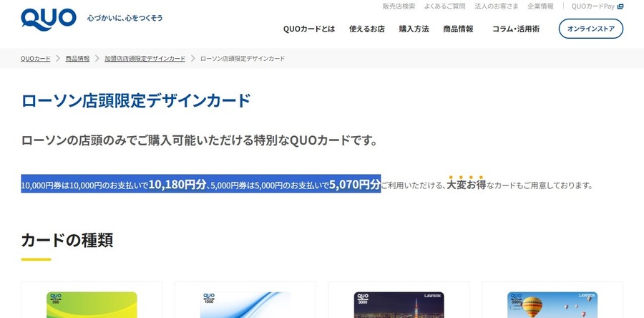Open the コラム・活用術 menu
Image resolution: width=644 pixels, height=318 pixels.
pyautogui.click(x=516, y=29)
